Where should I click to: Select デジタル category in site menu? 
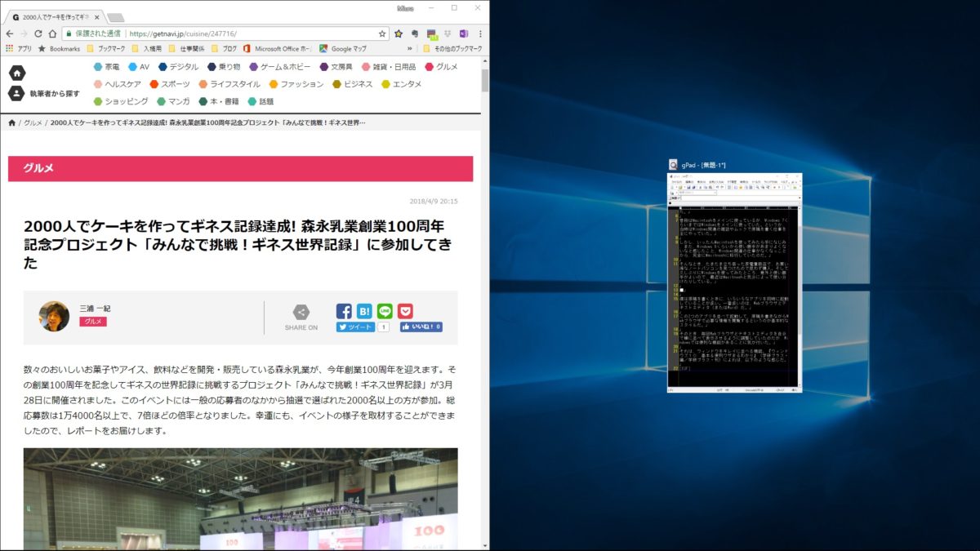click(x=179, y=66)
